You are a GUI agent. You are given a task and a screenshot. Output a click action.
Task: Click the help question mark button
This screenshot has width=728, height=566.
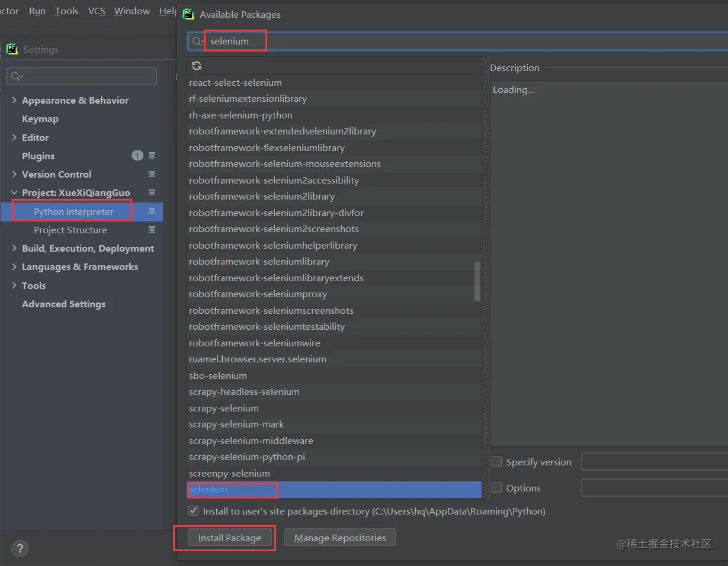(x=20, y=548)
